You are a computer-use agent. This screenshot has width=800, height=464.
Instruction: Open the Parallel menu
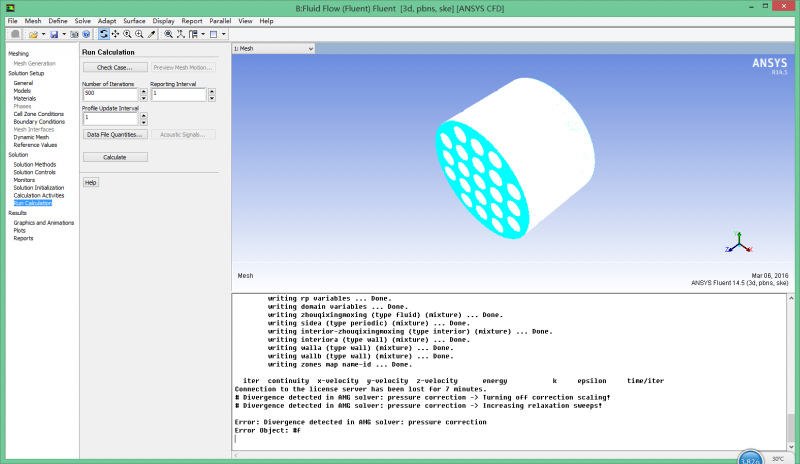click(x=220, y=21)
